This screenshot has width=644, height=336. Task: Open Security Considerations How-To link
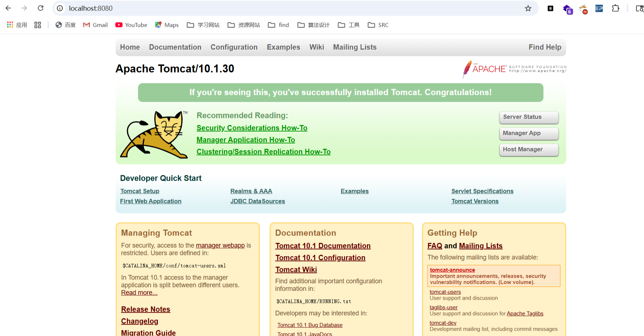(252, 128)
